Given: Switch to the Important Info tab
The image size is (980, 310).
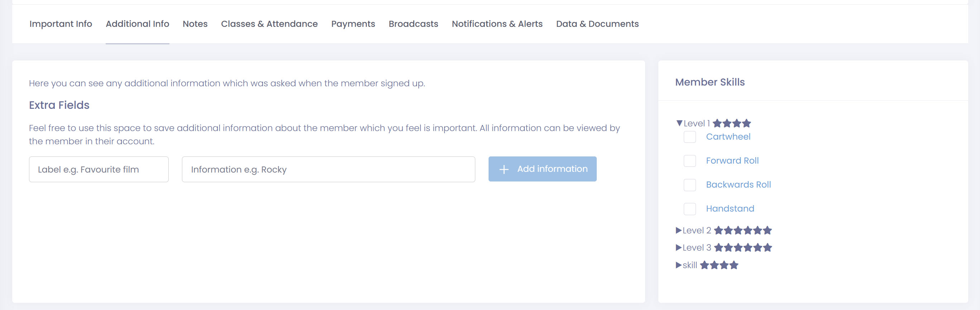Looking at the screenshot, I should coord(61,24).
